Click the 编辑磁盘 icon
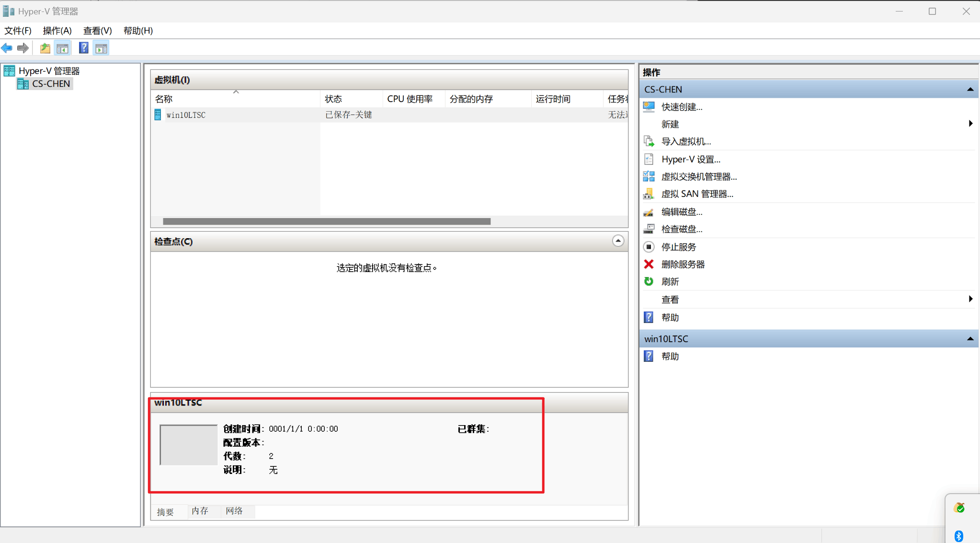Image resolution: width=980 pixels, height=543 pixels. tap(649, 212)
